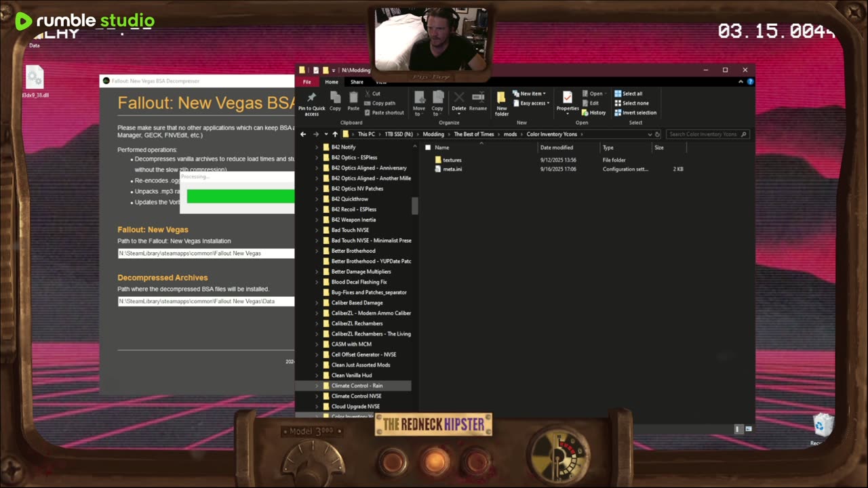
Task: Open recent locations dropdown beside forward arrow
Action: 325,134
